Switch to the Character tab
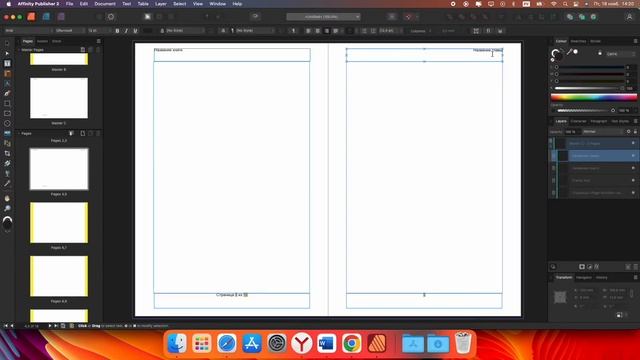 click(578, 121)
